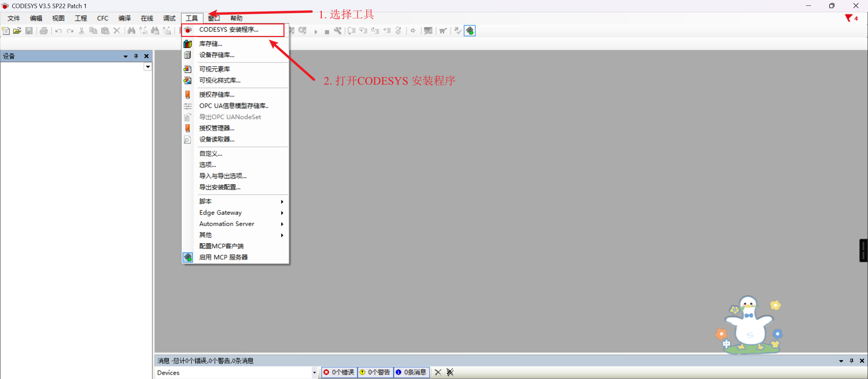Open the 工程 menu
The height and width of the screenshot is (379, 868).
[x=81, y=18]
